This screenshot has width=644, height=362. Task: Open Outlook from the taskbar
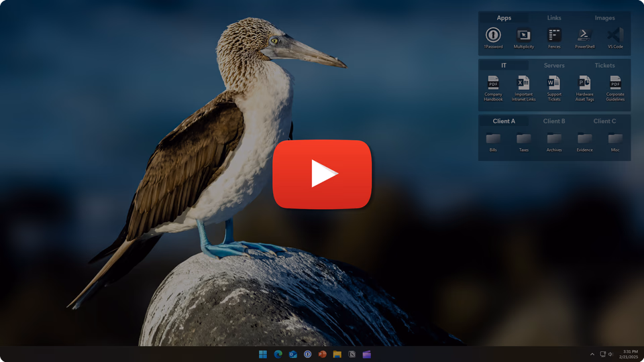pos(293,354)
